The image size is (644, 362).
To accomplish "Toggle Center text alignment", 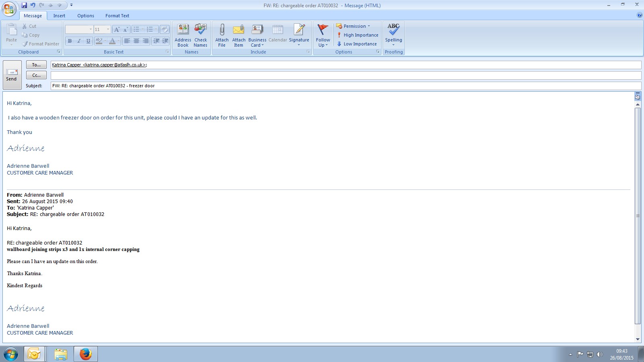I will tap(136, 41).
